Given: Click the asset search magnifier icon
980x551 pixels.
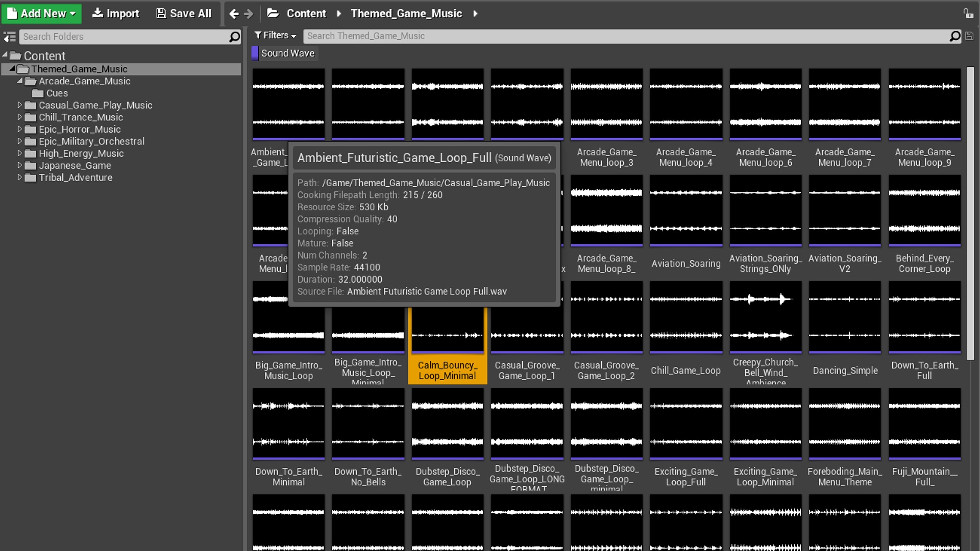Looking at the screenshot, I should (x=955, y=36).
